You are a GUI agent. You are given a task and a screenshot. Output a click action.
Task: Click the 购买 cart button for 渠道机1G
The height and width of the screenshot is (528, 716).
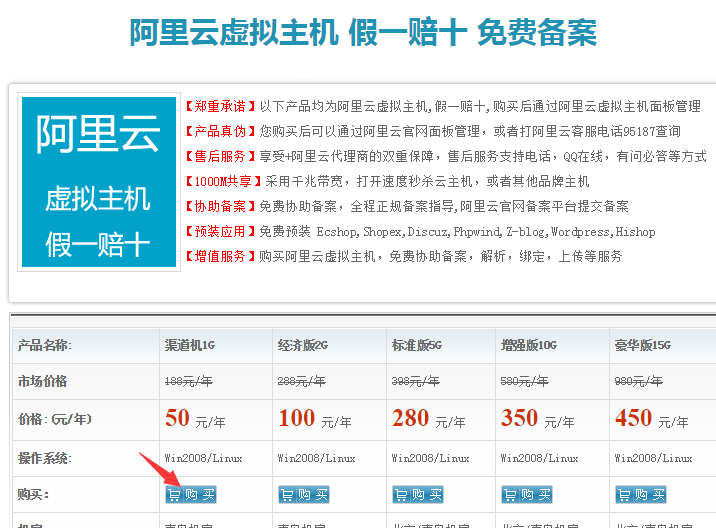pos(191,494)
